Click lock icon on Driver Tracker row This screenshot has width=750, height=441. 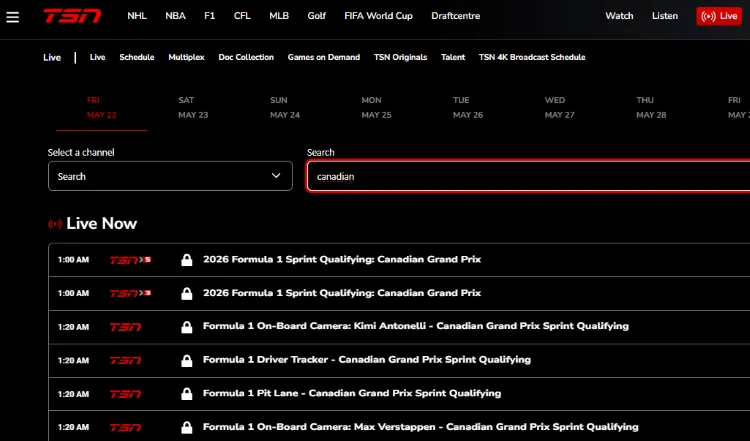187,360
